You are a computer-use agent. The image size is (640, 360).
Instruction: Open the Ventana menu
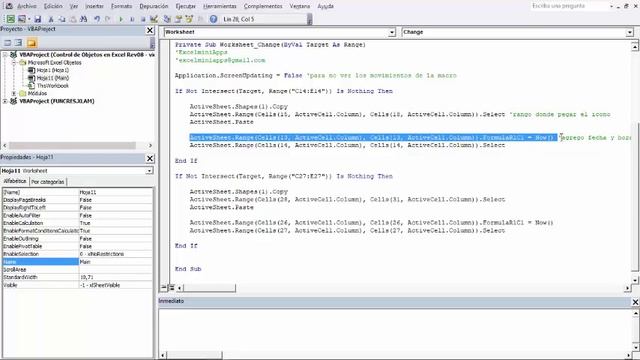click(300, 6)
